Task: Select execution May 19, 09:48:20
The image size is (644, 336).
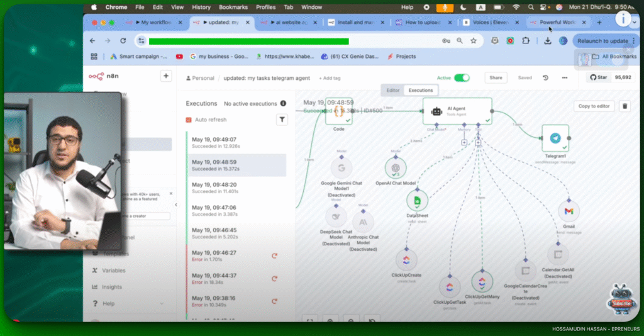Action: point(236,188)
